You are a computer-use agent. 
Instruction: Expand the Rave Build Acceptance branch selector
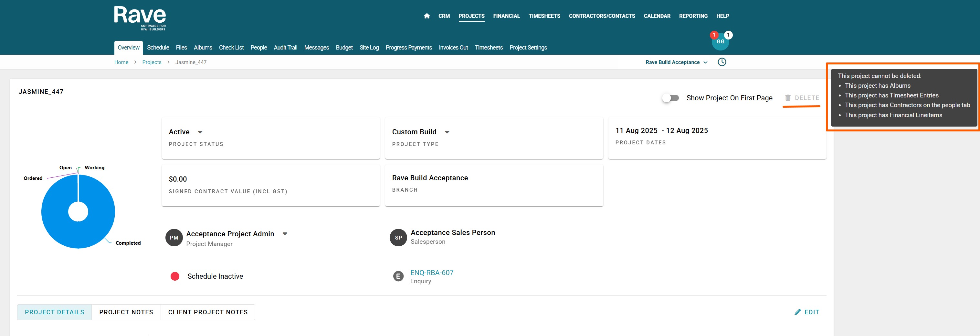(676, 62)
